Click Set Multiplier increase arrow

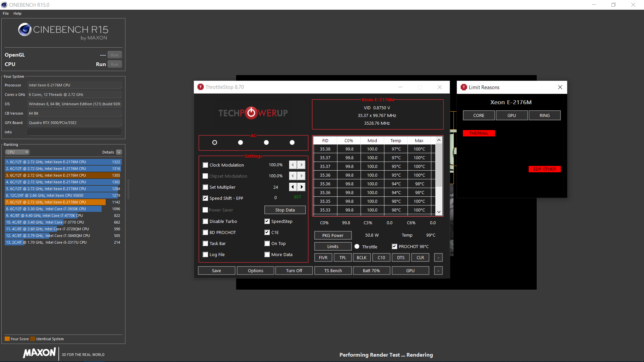302,187
